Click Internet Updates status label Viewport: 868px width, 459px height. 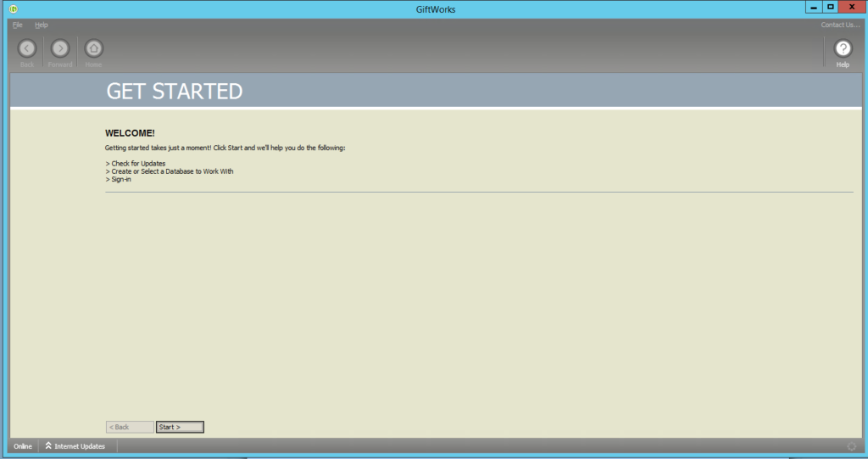pos(80,446)
